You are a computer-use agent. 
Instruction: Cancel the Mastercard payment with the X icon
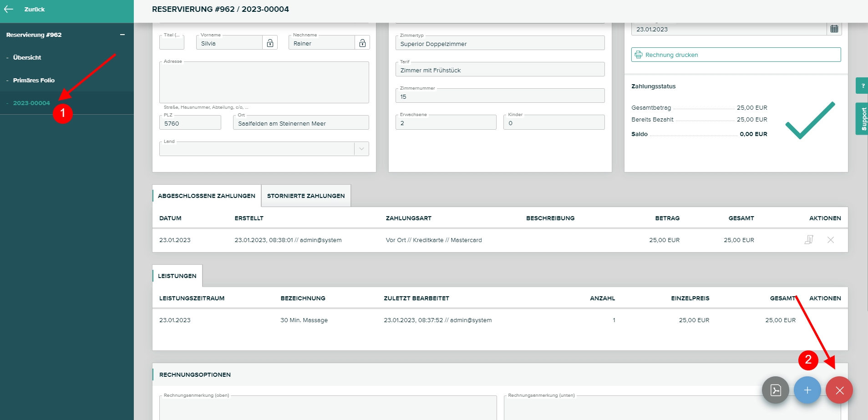830,240
